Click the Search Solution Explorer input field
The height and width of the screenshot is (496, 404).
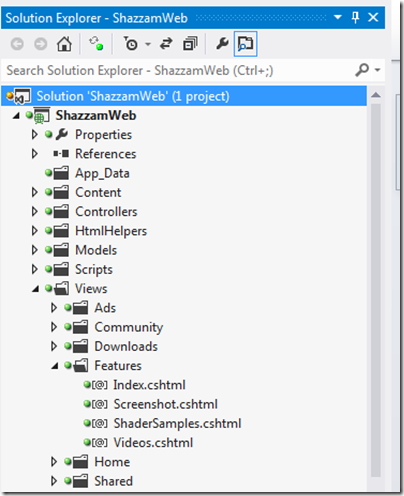tap(177, 70)
